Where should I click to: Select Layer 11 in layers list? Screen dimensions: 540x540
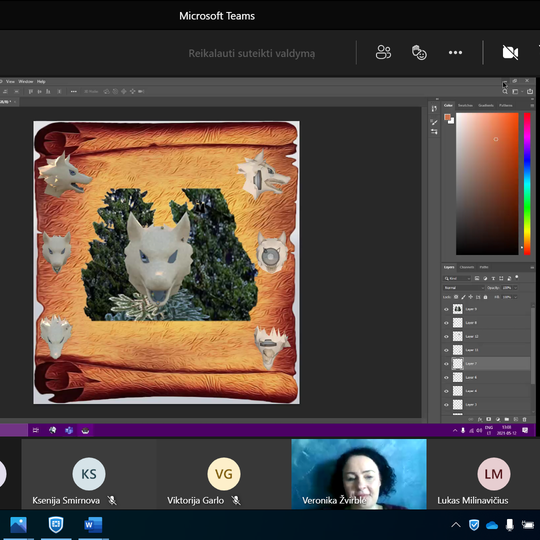[x=487, y=350]
